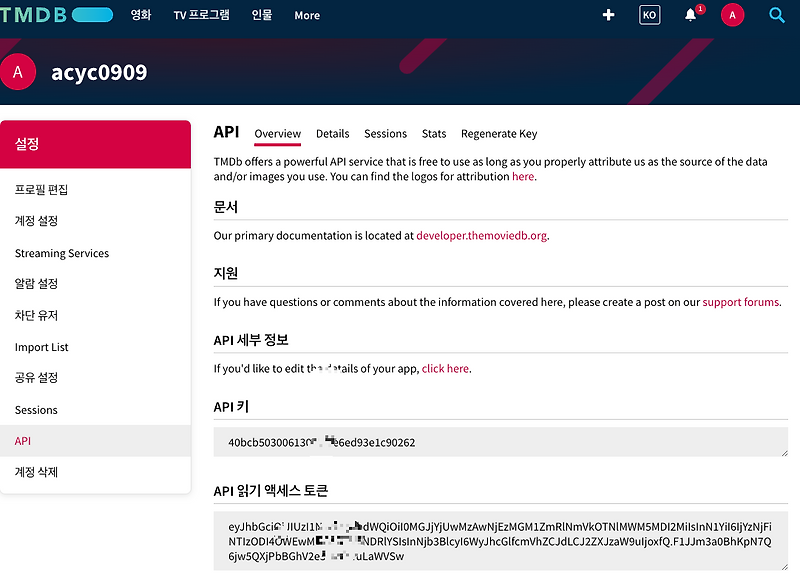800x586 pixels.
Task: Grab the API key field resize handle
Action: click(784, 453)
